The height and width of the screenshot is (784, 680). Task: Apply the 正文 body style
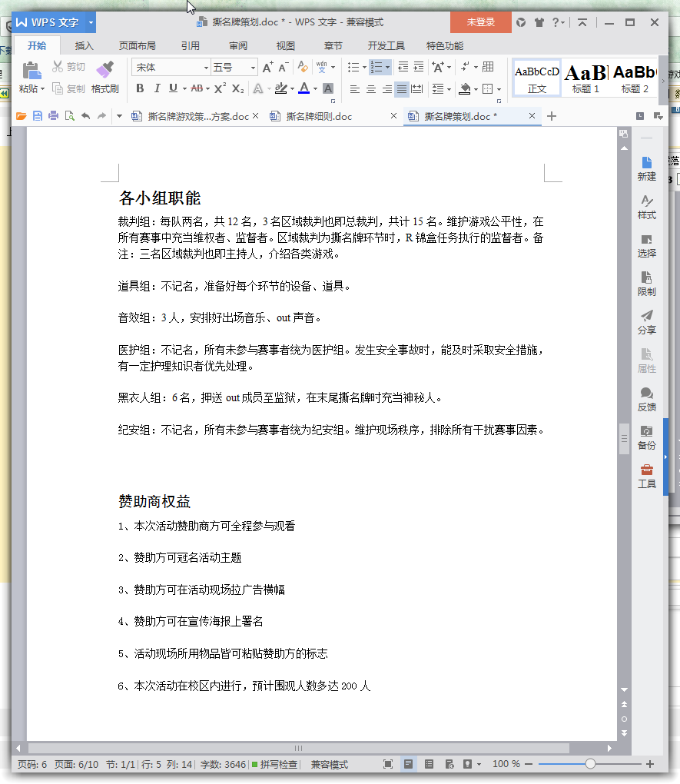(537, 78)
